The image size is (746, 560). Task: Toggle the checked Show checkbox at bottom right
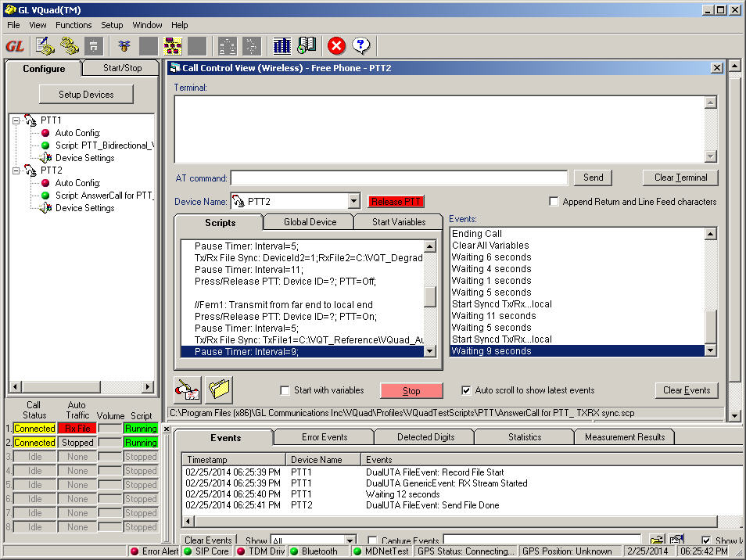pyautogui.click(x=707, y=540)
